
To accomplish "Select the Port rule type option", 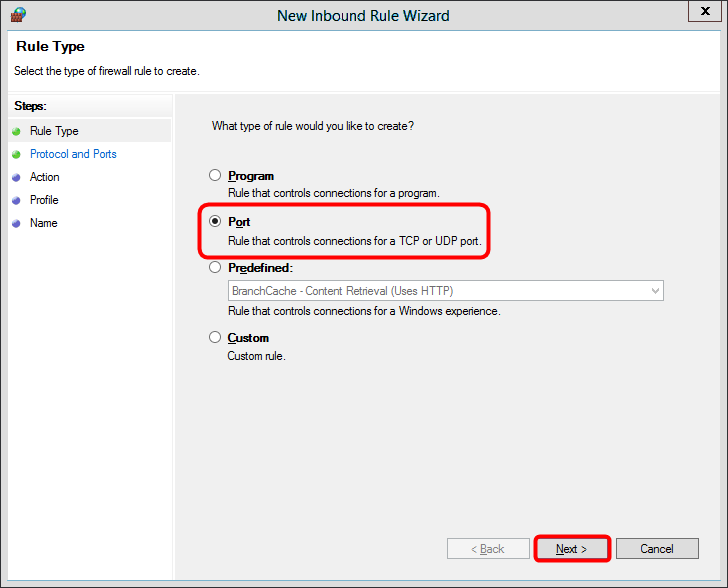I will [215, 222].
